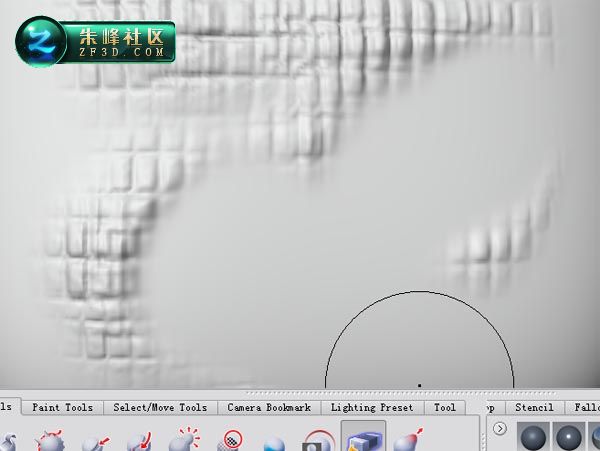600x451 pixels.
Task: Choose the second sphere stamp with highlight
Action: click(568, 437)
